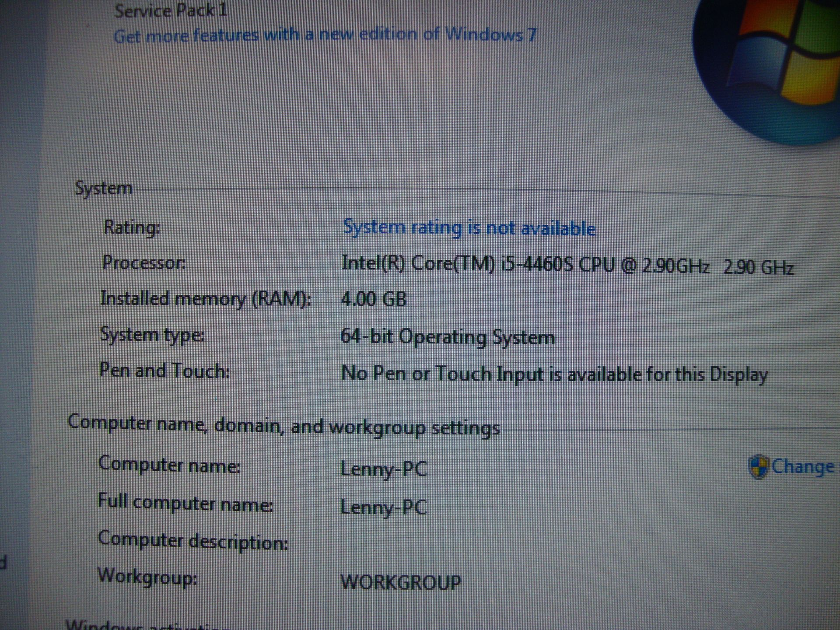Click the 'Computer name:' label

(169, 465)
